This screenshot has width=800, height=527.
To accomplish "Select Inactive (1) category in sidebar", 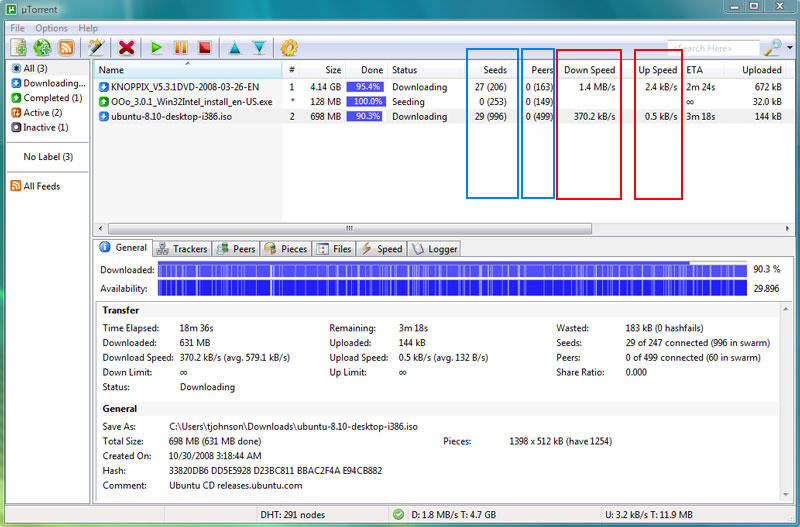I will [40, 128].
